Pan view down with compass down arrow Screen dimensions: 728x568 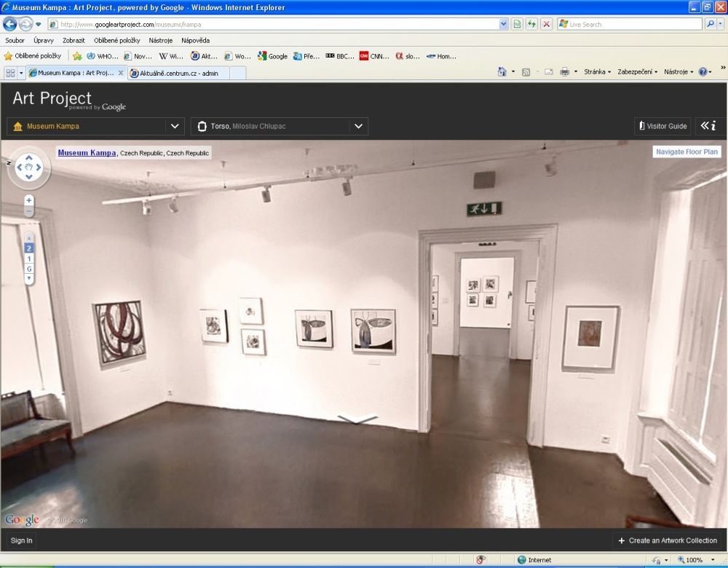pyautogui.click(x=29, y=177)
